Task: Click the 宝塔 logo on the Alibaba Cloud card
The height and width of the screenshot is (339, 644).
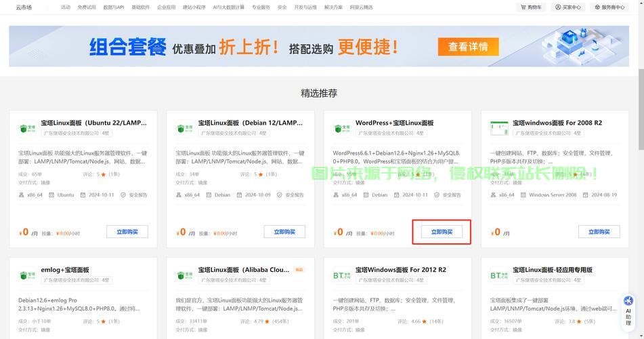Action: tap(185, 275)
